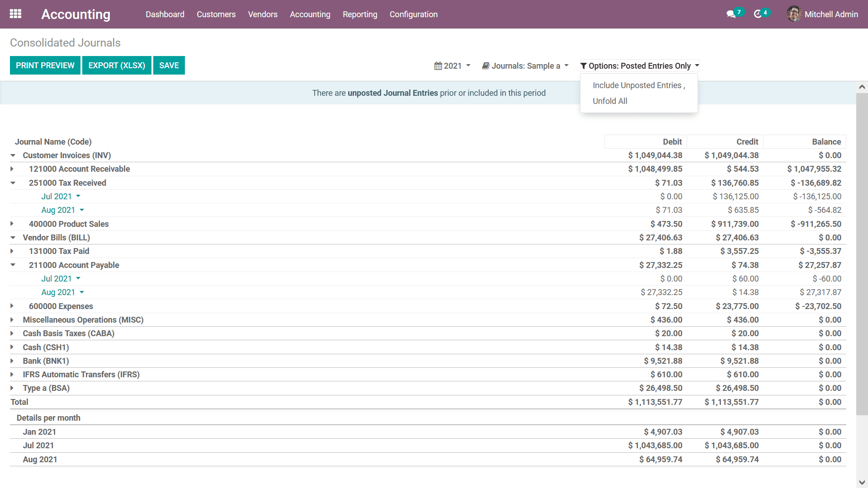Image resolution: width=868 pixels, height=488 pixels.
Task: Open the activities clock icon
Action: (x=758, y=14)
